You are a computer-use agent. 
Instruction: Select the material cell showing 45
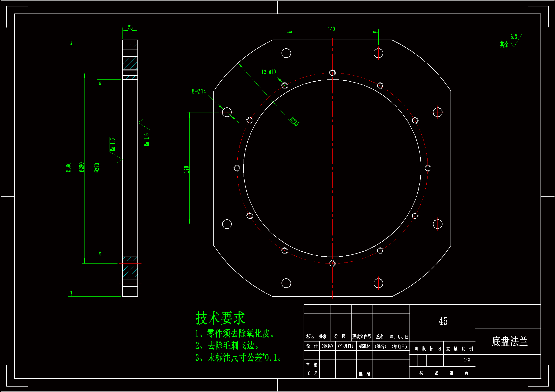443,321
